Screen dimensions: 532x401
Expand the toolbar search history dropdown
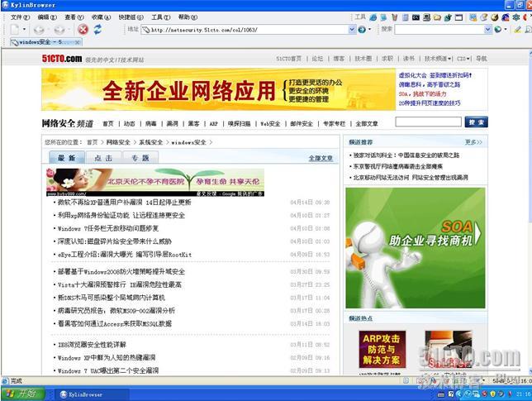(x=488, y=30)
